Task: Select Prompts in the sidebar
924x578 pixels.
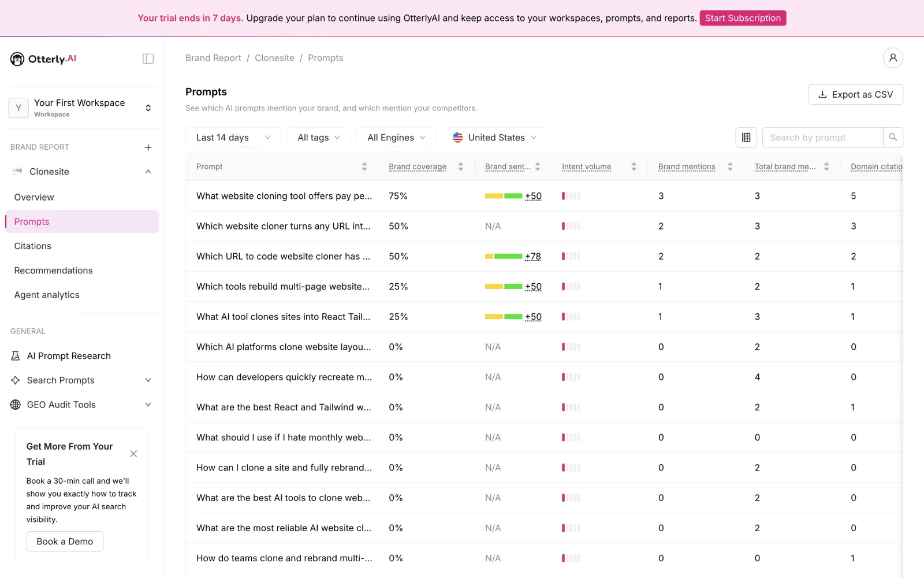Action: click(81, 221)
